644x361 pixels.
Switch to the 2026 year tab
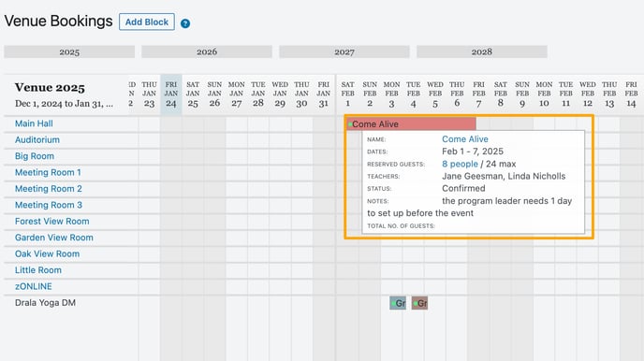click(207, 52)
